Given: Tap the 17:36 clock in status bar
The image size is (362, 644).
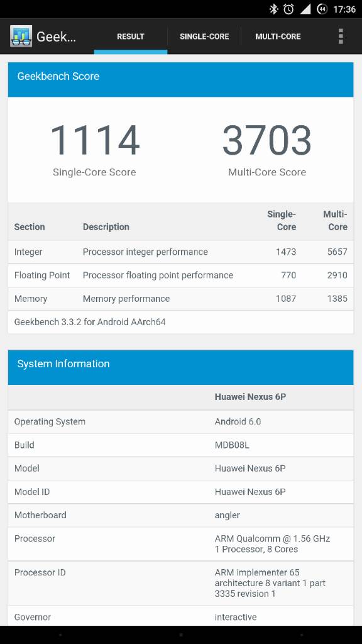Looking at the screenshot, I should click(344, 9).
